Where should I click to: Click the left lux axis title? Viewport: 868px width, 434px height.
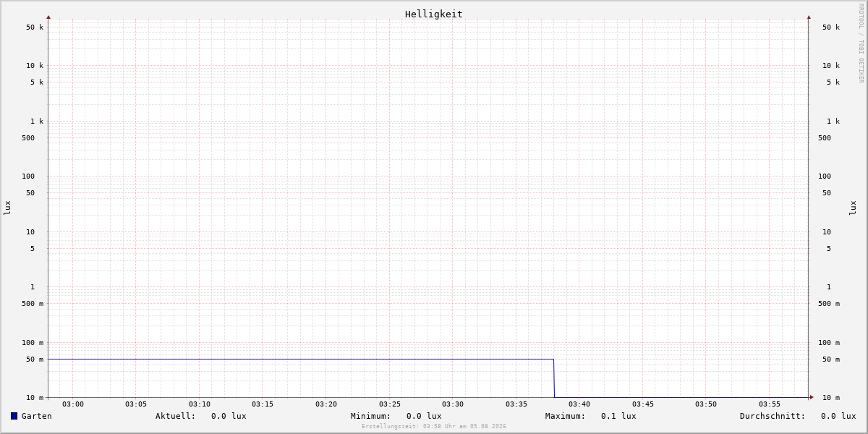tap(7, 208)
